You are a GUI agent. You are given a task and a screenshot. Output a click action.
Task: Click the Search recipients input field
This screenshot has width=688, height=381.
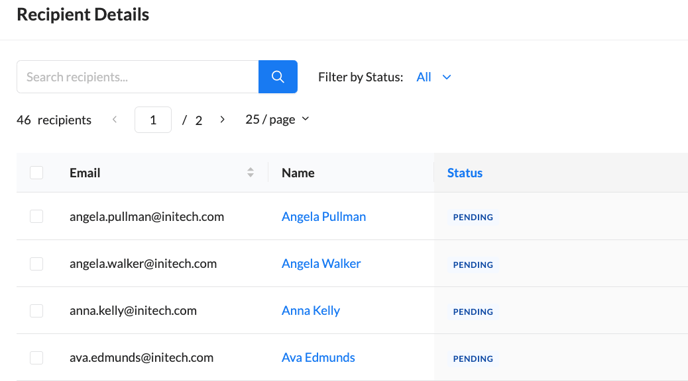(x=138, y=77)
